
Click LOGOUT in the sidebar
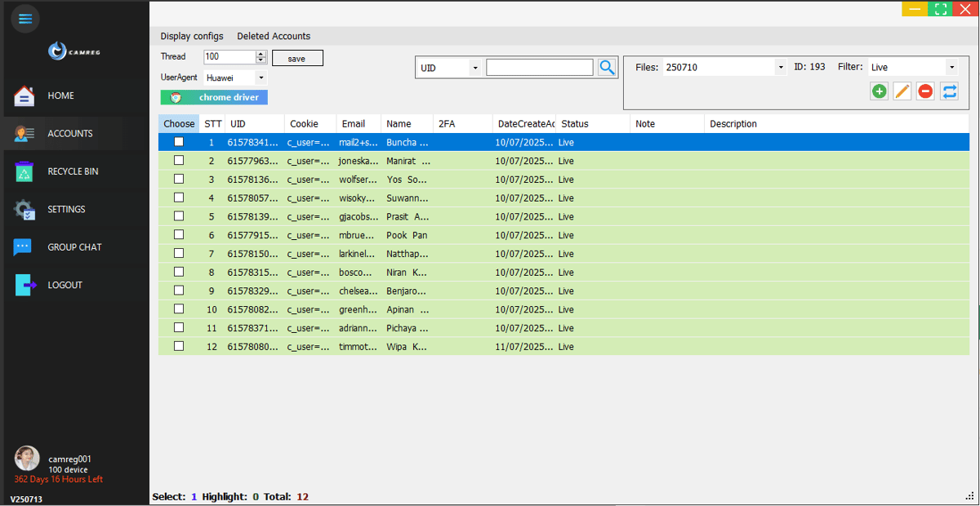coord(65,285)
